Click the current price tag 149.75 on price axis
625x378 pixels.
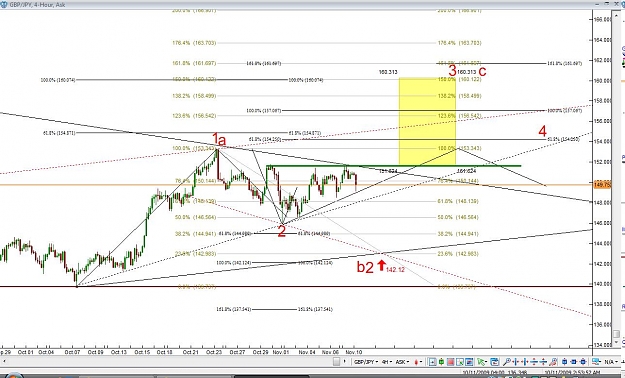602,185
